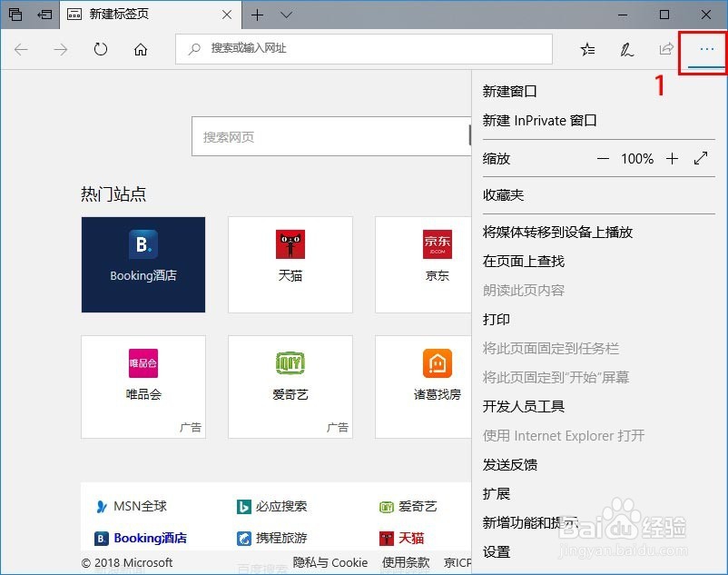Select the 新建标签页 tab

(127, 15)
